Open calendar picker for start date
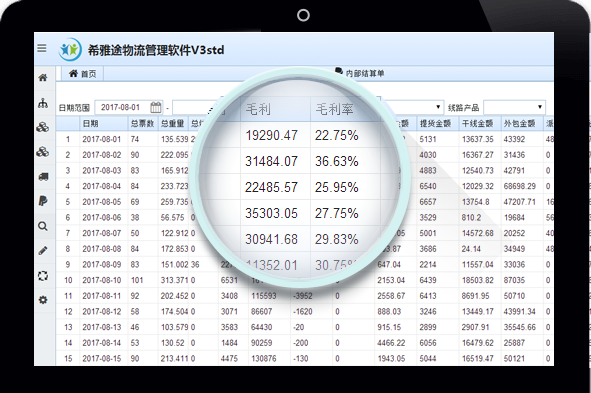This screenshot has width=591, height=393. (156, 107)
